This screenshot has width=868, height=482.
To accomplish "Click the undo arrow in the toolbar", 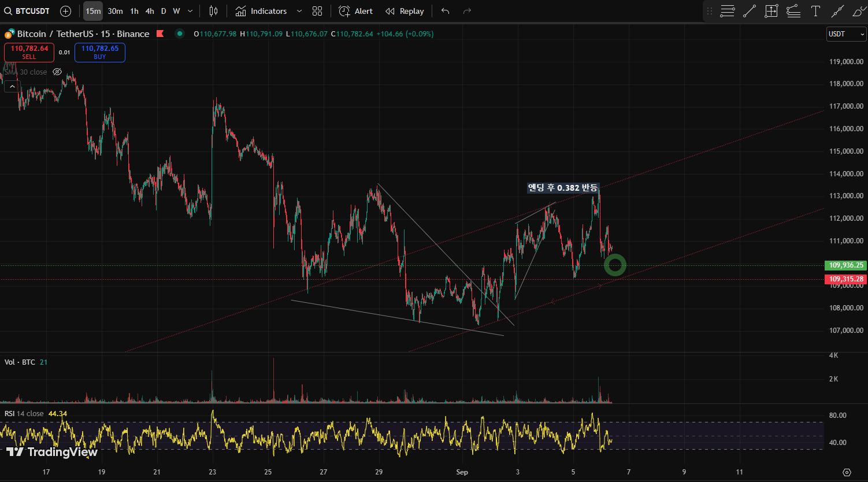I will click(x=445, y=11).
